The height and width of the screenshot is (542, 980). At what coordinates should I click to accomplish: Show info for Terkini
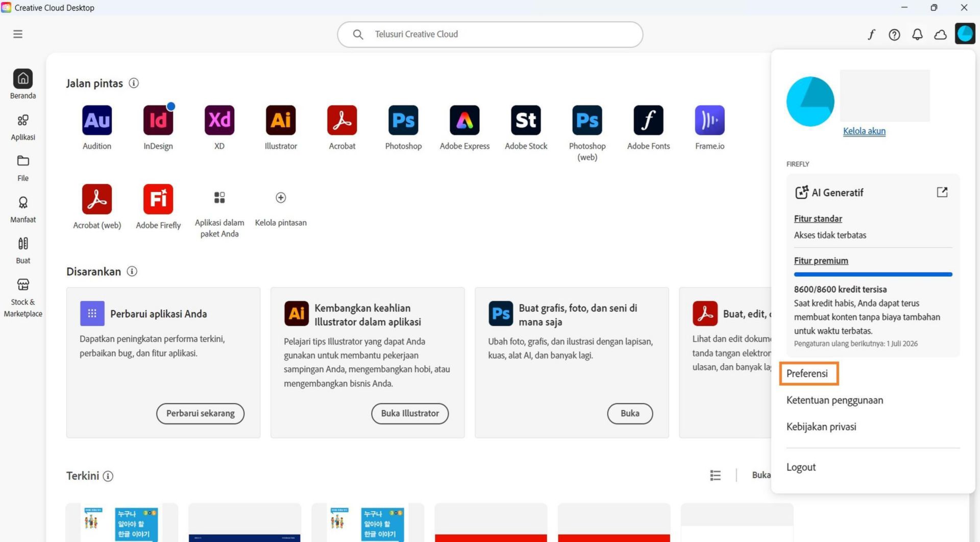108,476
